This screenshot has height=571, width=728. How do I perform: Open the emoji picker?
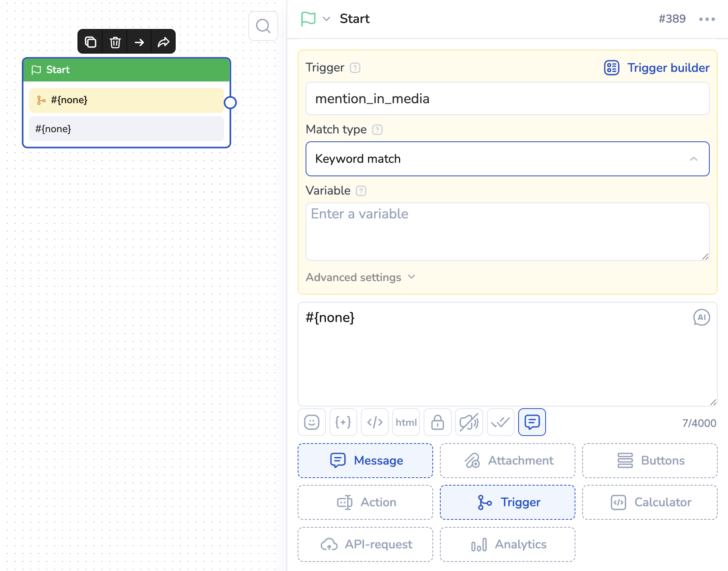[312, 422]
